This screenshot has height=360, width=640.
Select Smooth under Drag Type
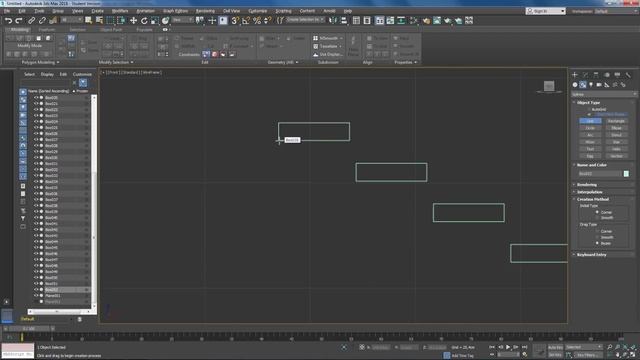click(x=597, y=237)
